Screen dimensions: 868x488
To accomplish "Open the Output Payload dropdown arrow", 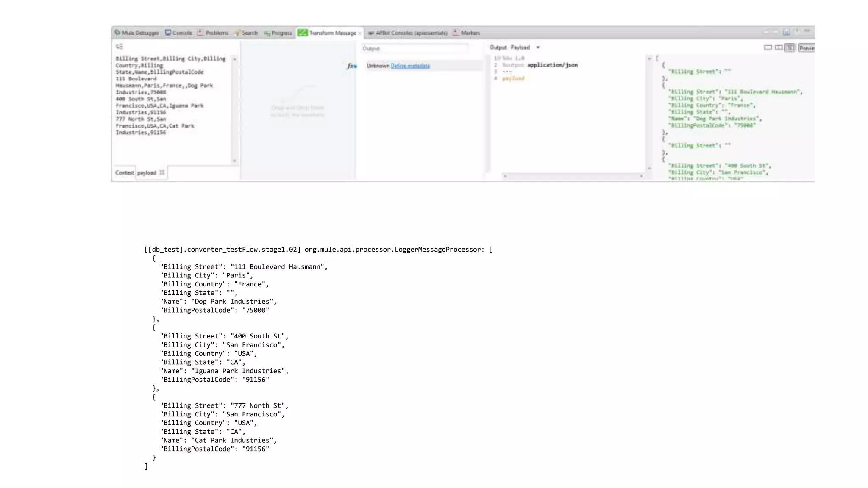I will point(538,47).
